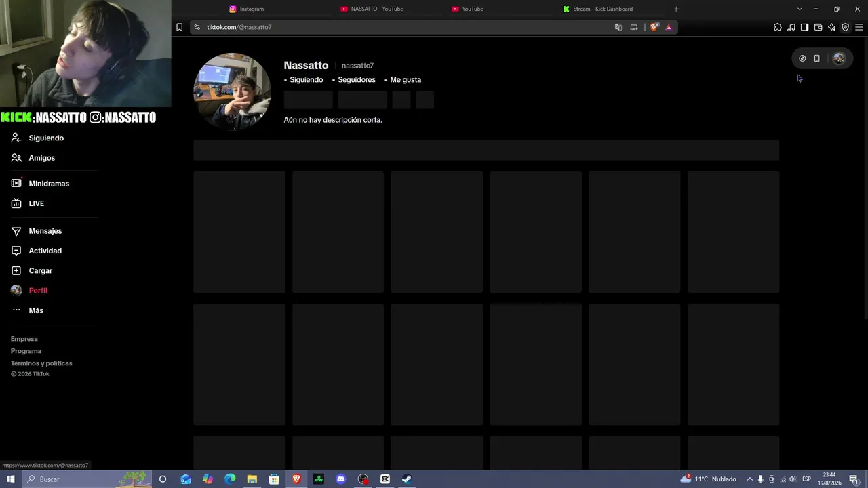Open the browser extensions puzzle icon
Image resolution: width=868 pixels, height=488 pixels.
(778, 27)
